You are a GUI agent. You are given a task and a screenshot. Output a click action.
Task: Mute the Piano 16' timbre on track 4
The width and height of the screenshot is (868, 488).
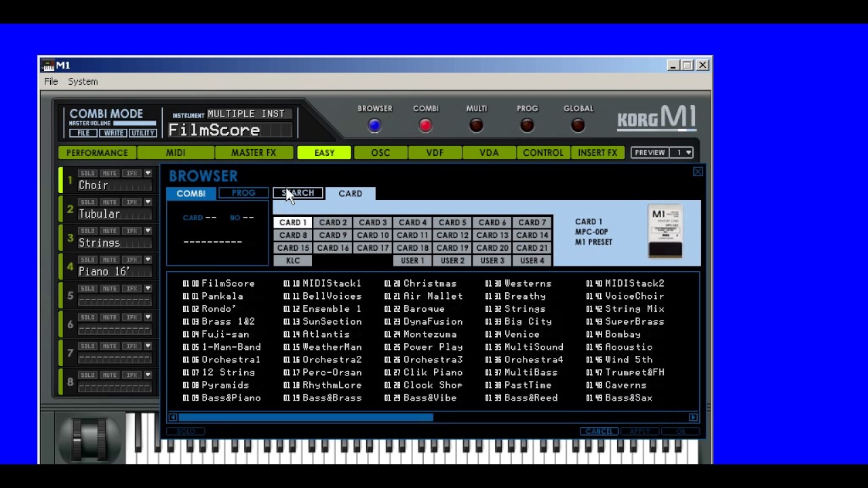tap(109, 260)
